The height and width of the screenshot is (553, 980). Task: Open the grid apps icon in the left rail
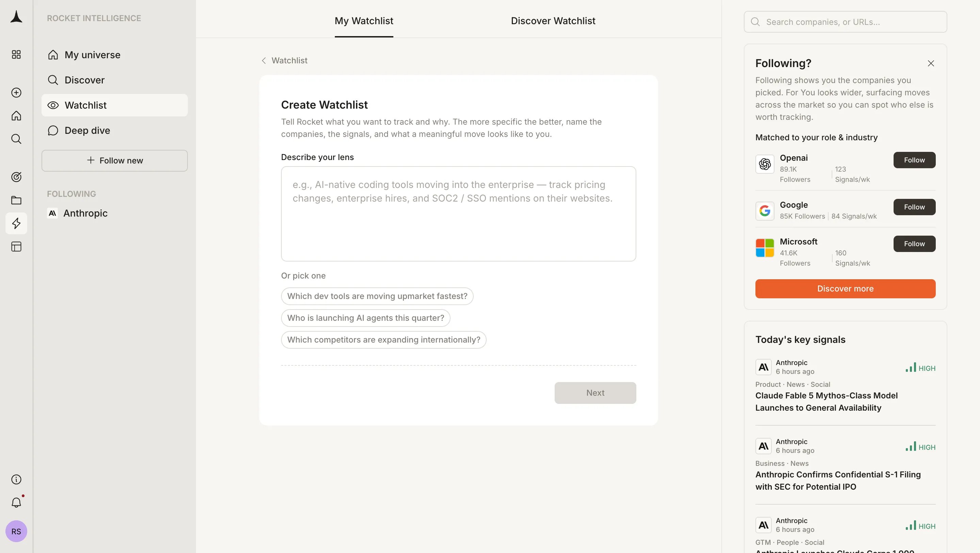pyautogui.click(x=16, y=55)
